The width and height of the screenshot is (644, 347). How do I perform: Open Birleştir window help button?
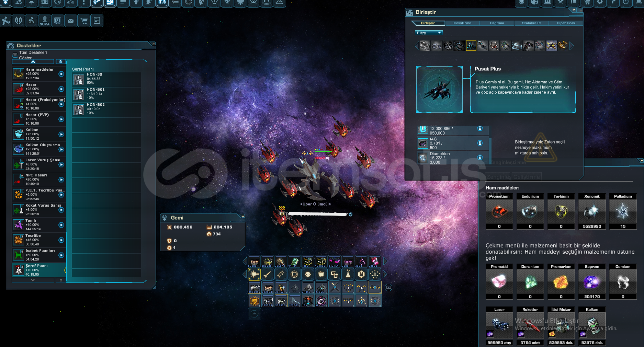tap(574, 11)
